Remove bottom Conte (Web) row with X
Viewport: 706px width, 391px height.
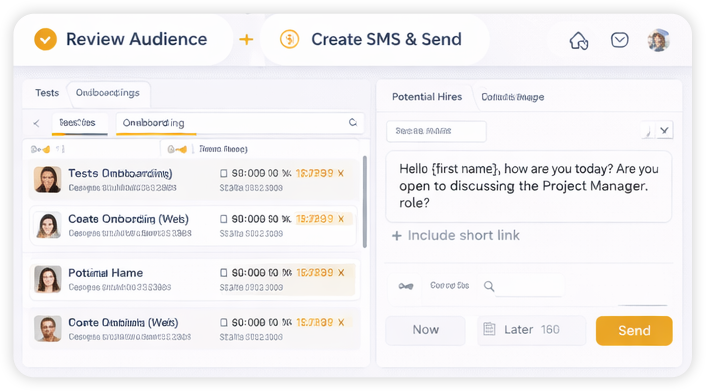[x=341, y=323]
